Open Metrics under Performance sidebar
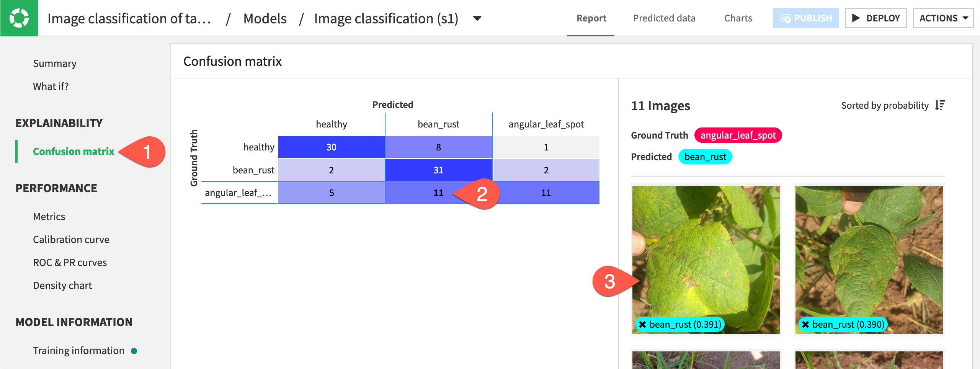This screenshot has height=369, width=980. click(49, 216)
